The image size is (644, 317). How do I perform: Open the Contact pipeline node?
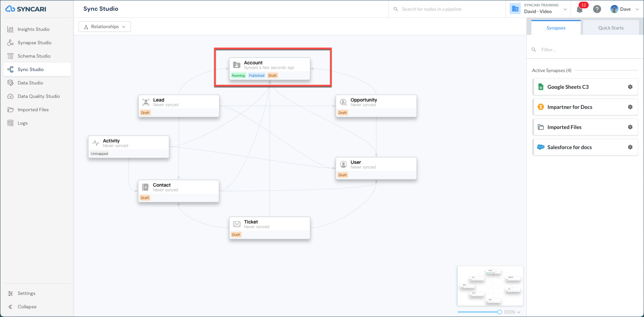pos(178,191)
